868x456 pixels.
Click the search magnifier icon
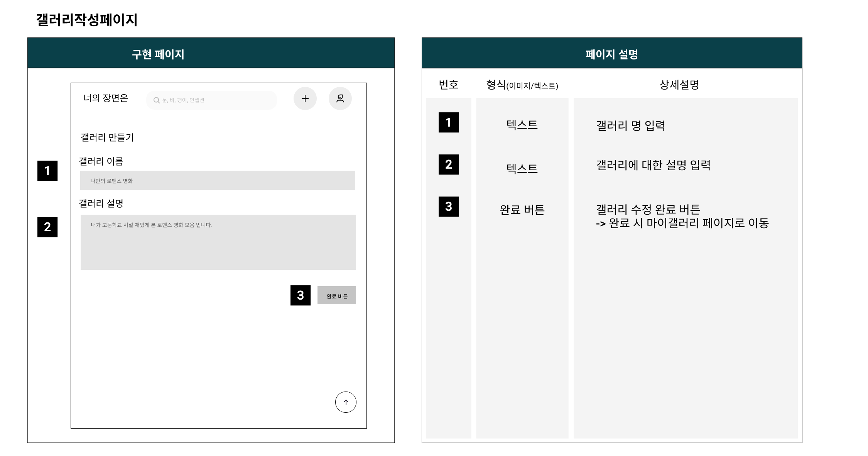[156, 100]
